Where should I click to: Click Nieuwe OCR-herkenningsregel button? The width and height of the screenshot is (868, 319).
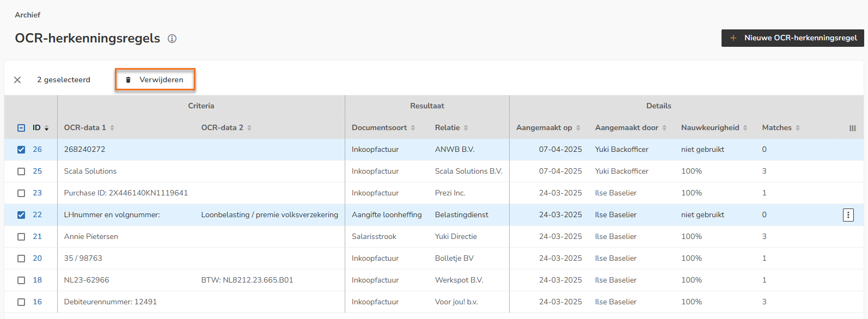pyautogui.click(x=792, y=38)
